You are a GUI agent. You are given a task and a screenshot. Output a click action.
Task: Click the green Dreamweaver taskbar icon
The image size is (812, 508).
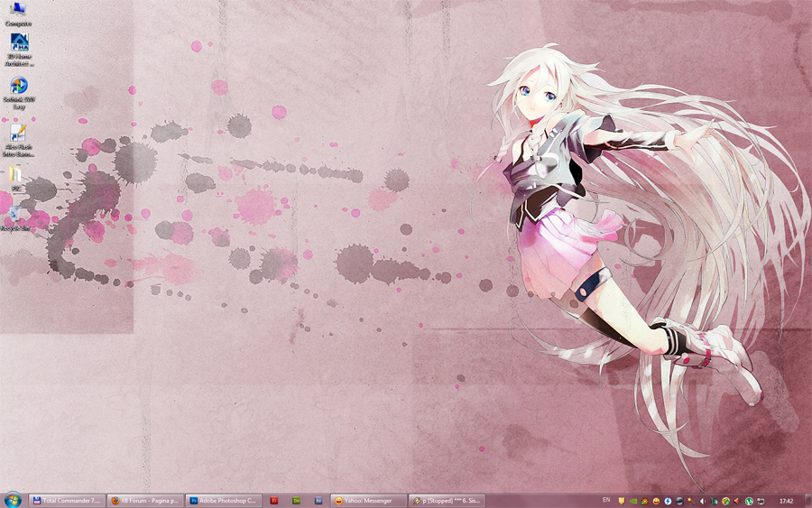point(296,501)
